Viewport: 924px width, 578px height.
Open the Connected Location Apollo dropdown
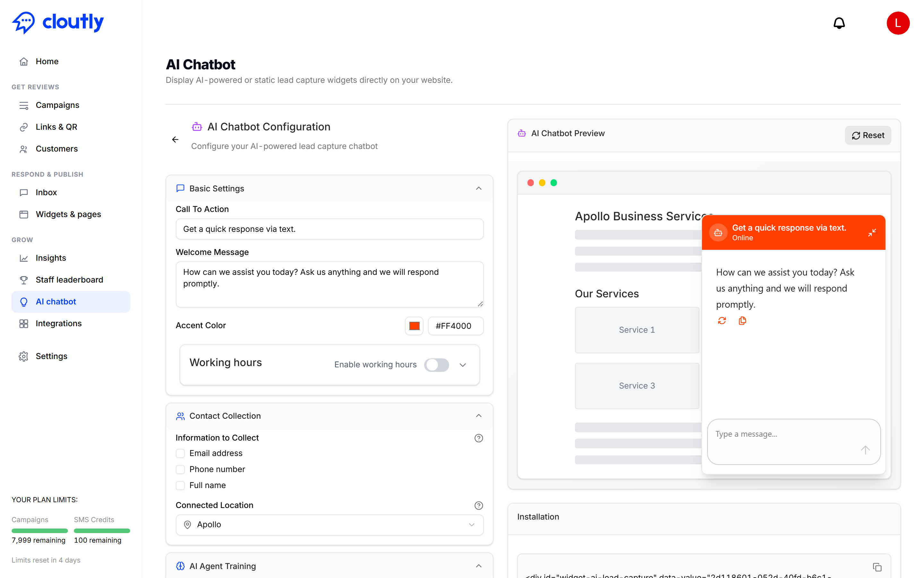(x=329, y=525)
